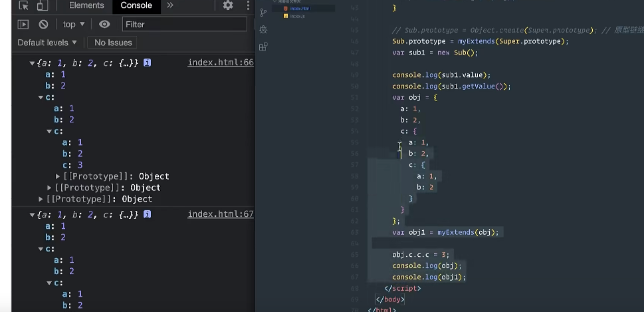Click info icon beside the index.html:66 object
This screenshot has width=644, height=312.
[x=147, y=63]
